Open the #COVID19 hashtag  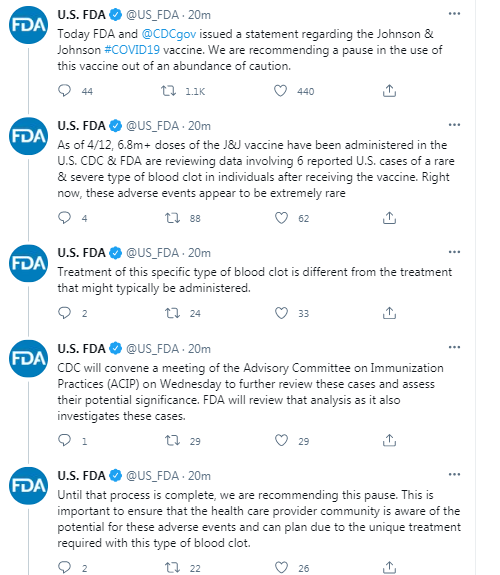click(132, 50)
